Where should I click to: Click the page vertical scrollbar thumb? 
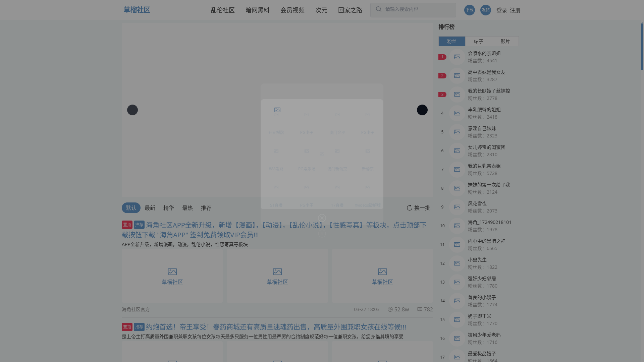642,46
